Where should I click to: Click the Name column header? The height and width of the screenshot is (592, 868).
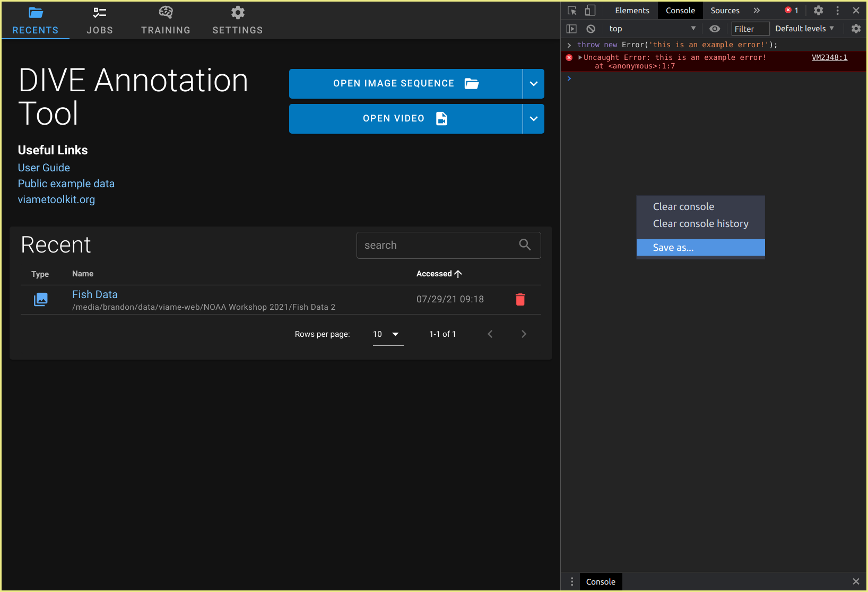pyautogui.click(x=83, y=274)
